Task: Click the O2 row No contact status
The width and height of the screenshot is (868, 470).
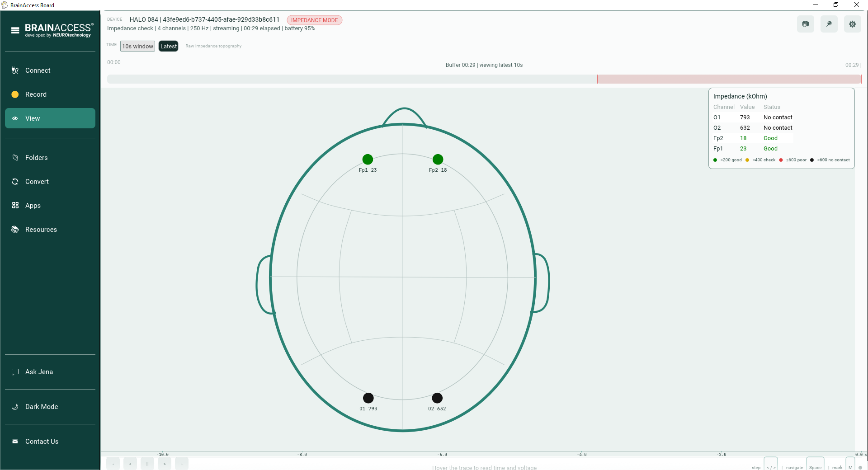Action: point(778,128)
